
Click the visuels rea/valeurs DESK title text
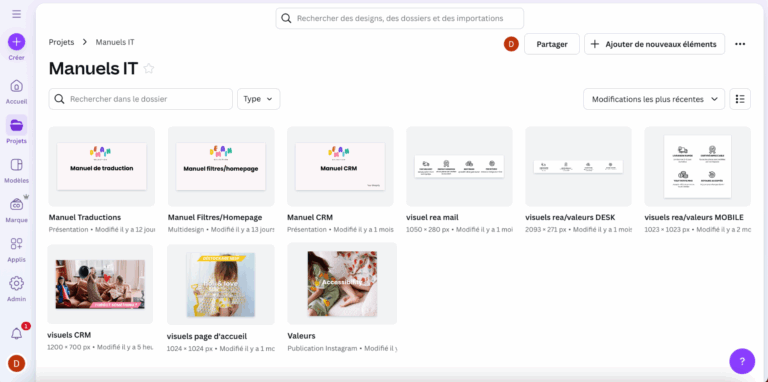click(570, 217)
